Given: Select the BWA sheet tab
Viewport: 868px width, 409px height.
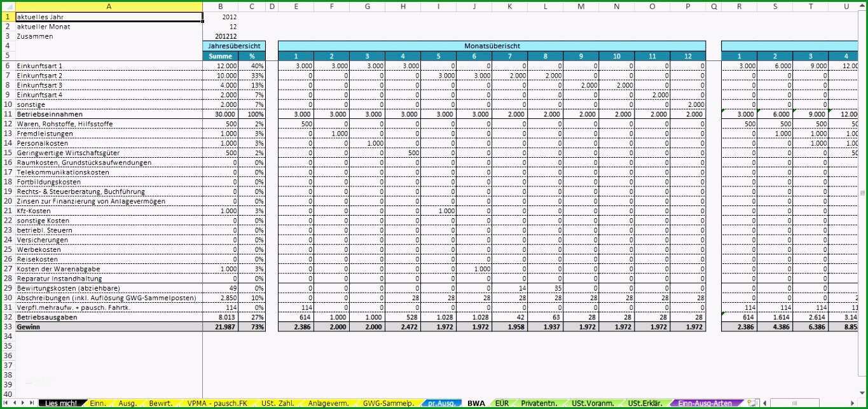Looking at the screenshot, I should tap(476, 403).
